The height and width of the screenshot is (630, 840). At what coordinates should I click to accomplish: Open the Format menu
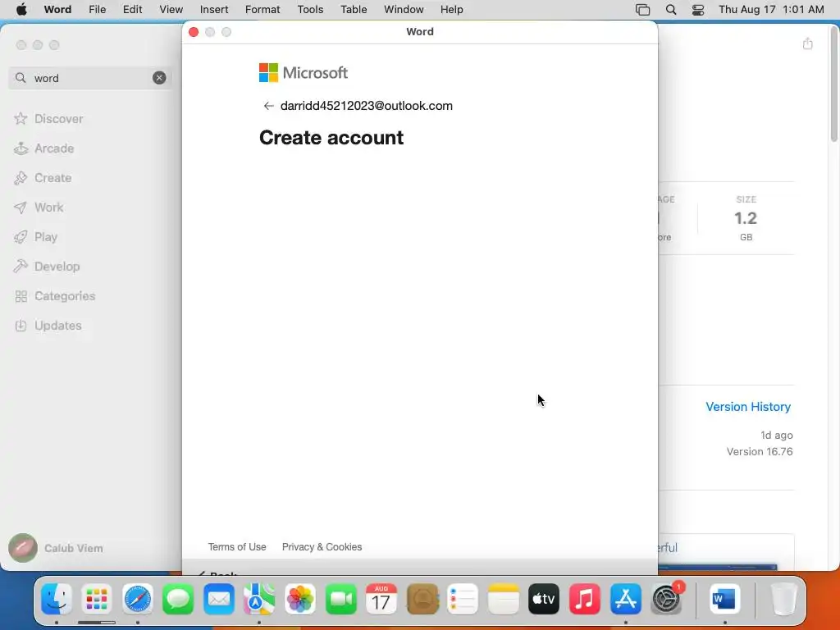(262, 10)
